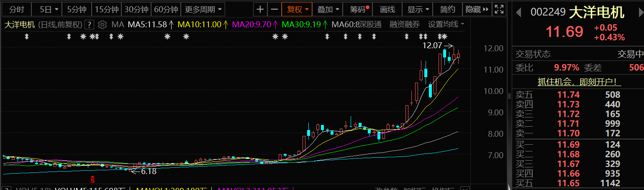Switch to the 分时 intraday tab
644x190 pixels.
17,9
